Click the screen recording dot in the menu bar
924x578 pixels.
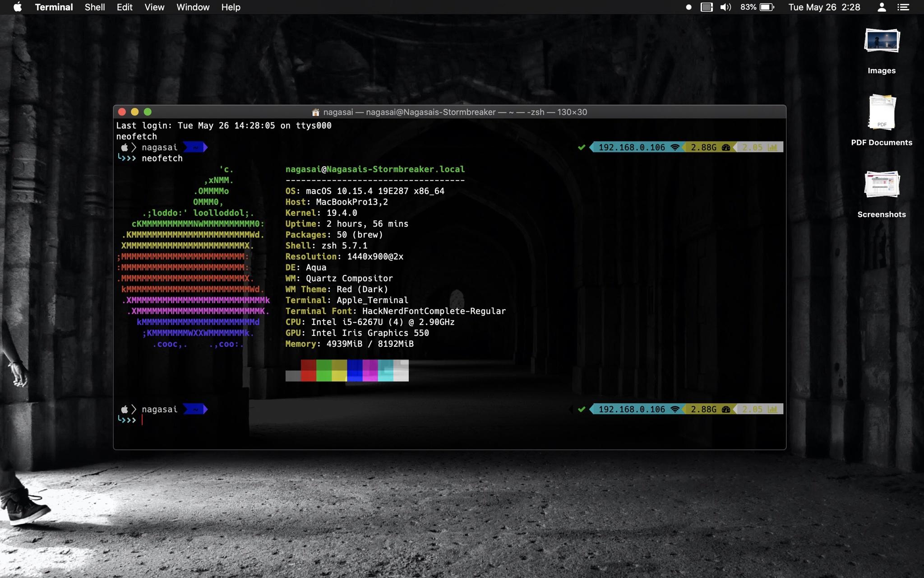(x=688, y=7)
